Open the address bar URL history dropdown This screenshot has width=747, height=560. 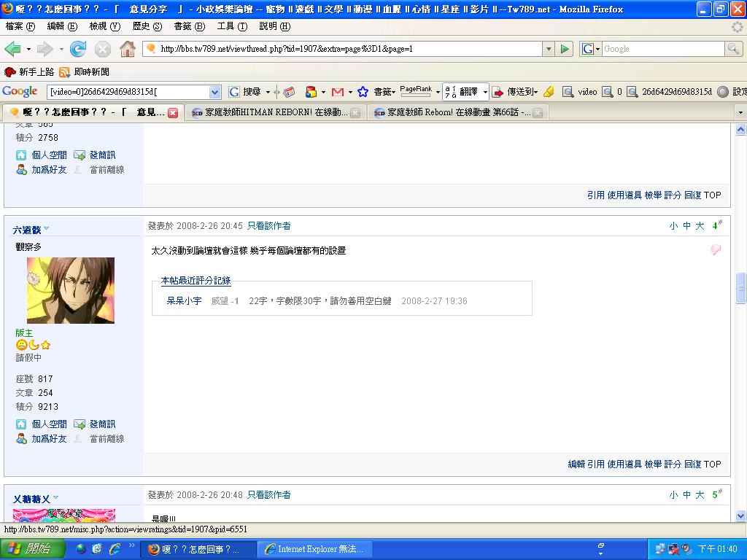tap(549, 49)
